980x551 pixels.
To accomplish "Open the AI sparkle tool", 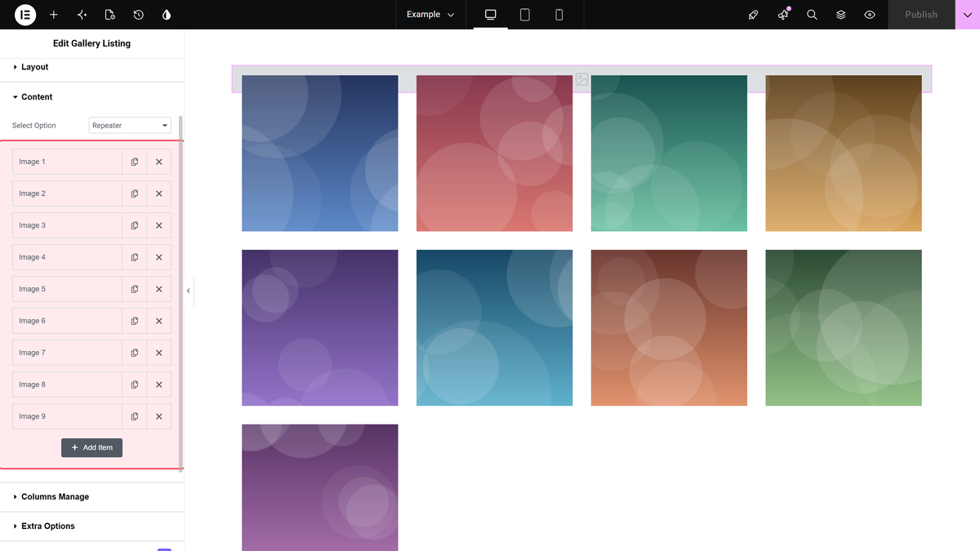I will (82, 15).
